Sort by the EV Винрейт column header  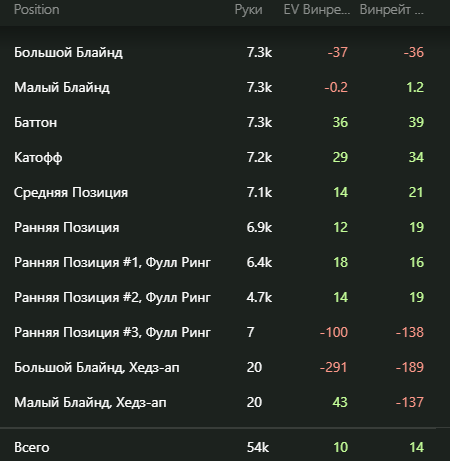coord(317,10)
